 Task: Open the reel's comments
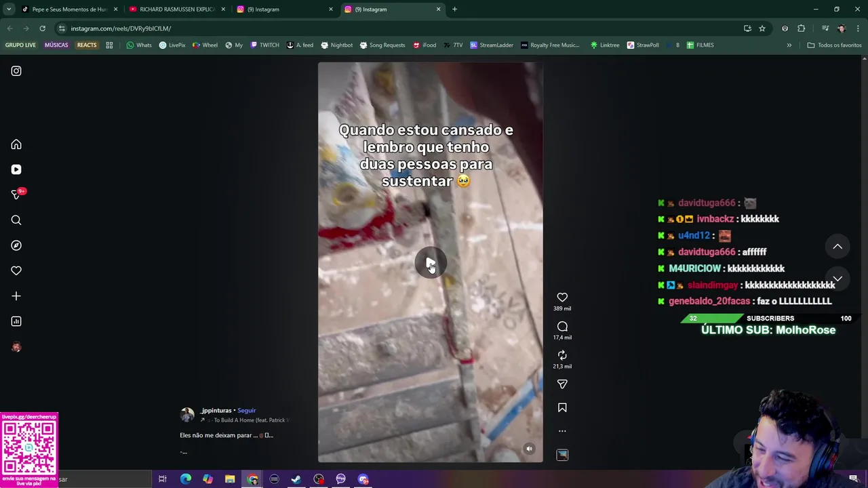pos(562,327)
